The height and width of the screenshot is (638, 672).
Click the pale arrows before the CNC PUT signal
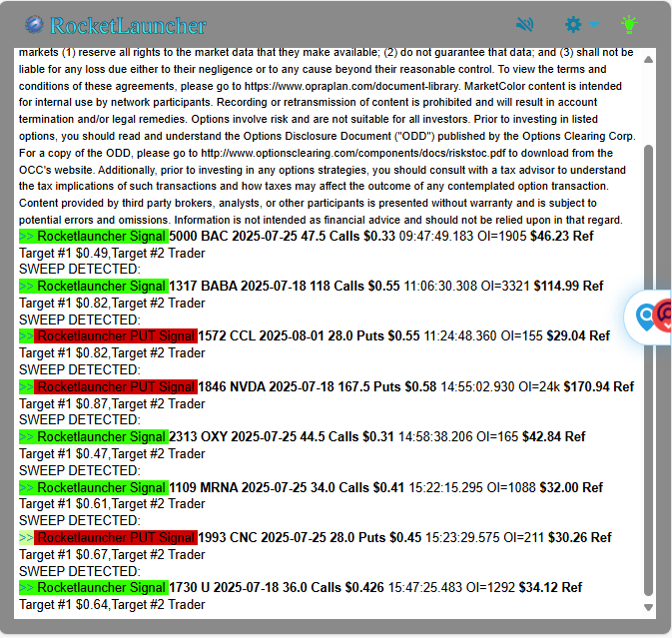27,538
